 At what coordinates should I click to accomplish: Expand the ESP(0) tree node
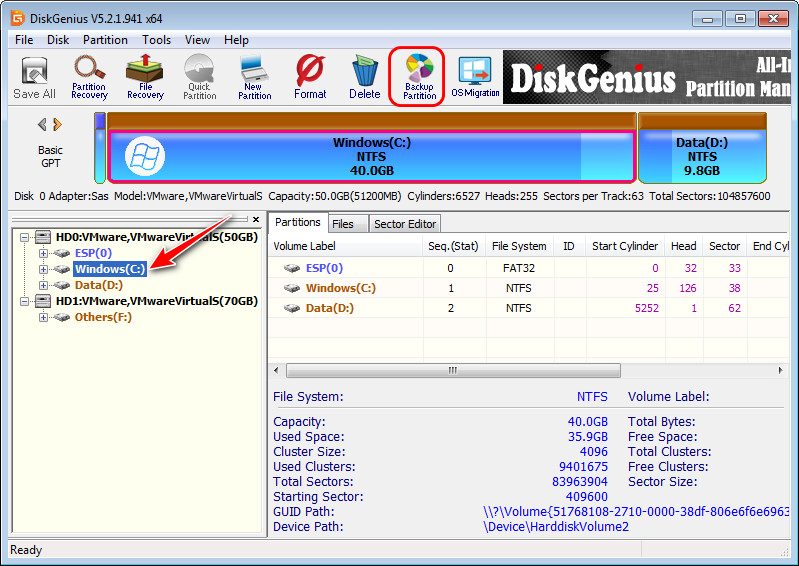(43, 253)
